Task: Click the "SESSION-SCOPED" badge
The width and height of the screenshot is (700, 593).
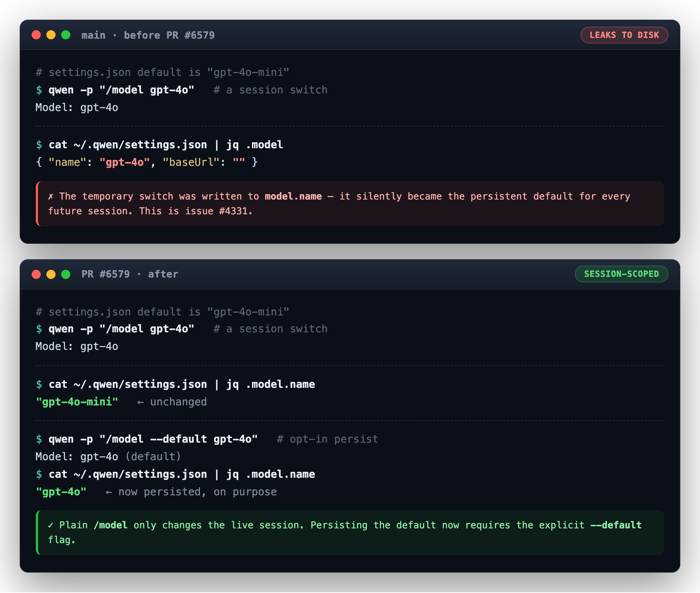Action: point(621,274)
